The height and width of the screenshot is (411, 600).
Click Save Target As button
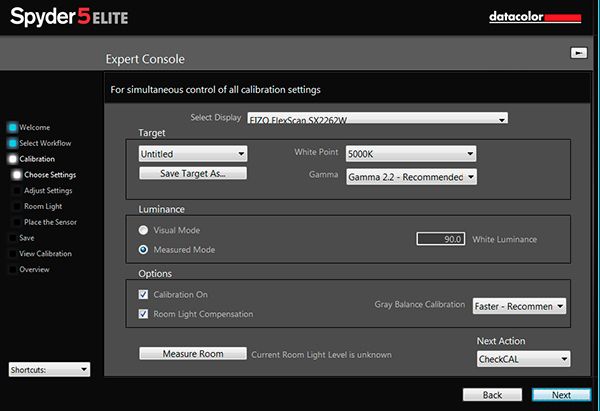point(193,173)
